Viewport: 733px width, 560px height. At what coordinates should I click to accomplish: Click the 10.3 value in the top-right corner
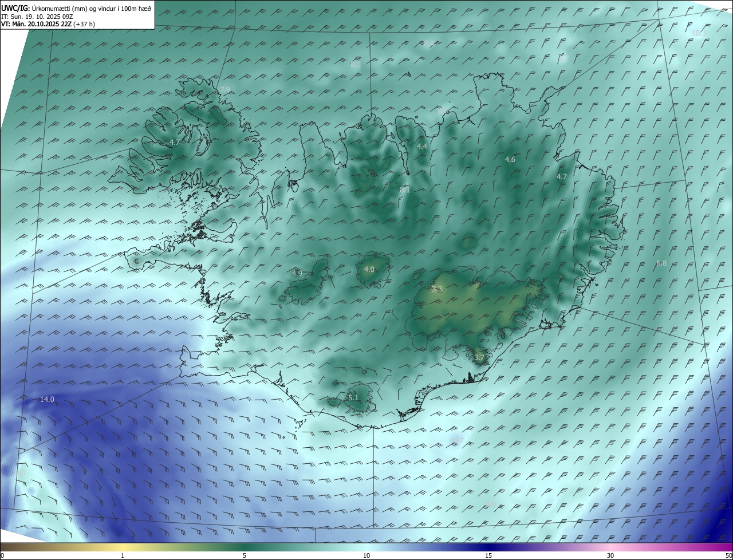pos(699,33)
